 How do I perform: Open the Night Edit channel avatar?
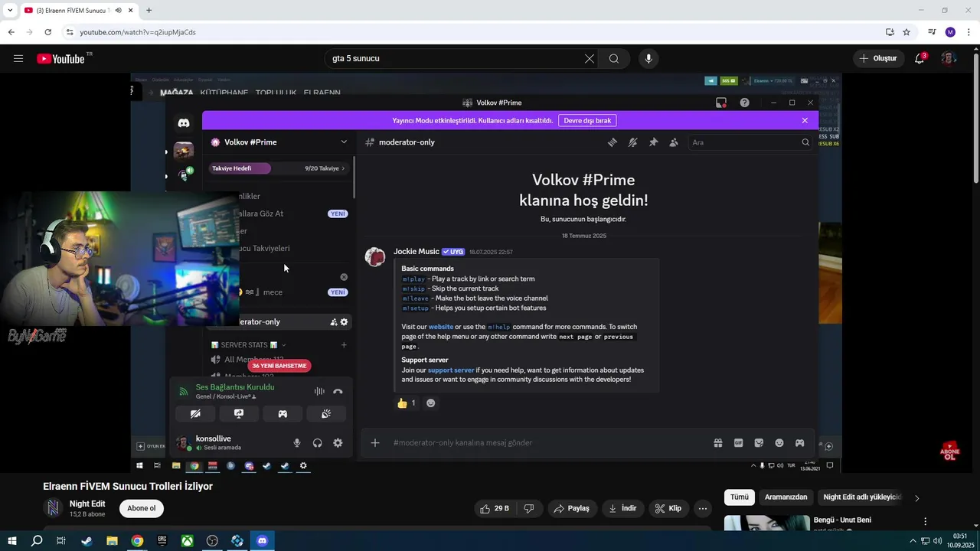point(53,508)
